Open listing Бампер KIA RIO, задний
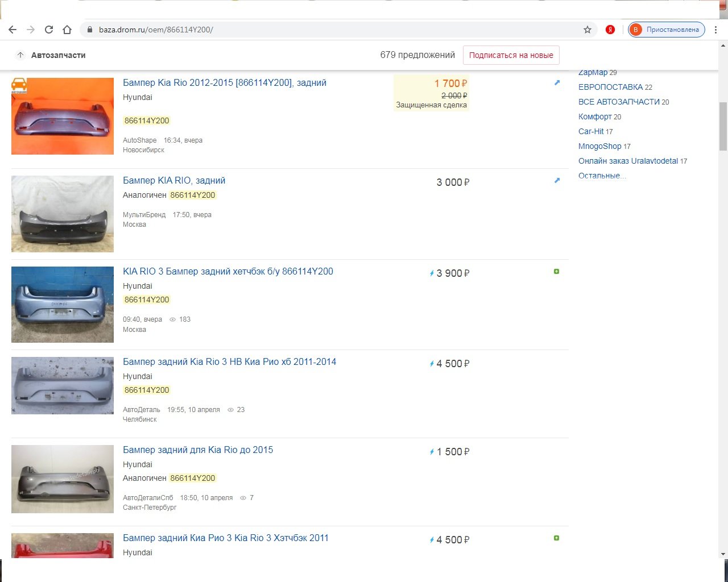Image resolution: width=728 pixels, height=582 pixels. point(174,181)
